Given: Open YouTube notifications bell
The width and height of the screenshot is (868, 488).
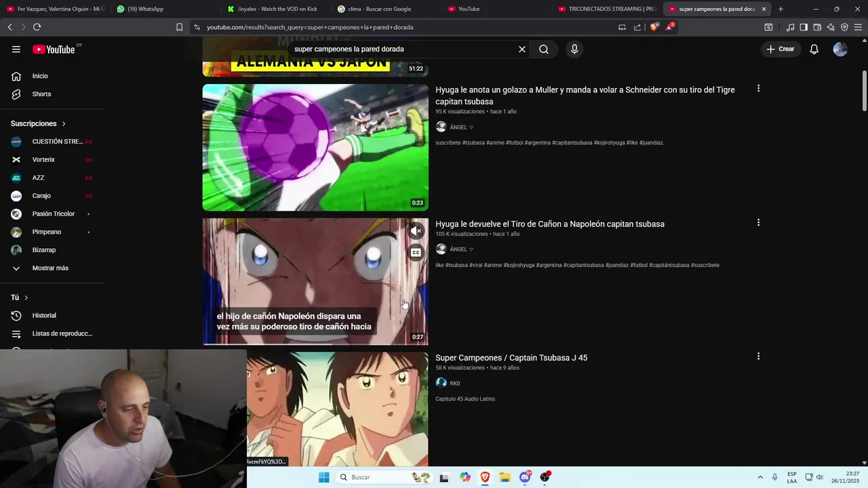Looking at the screenshot, I should tap(814, 49).
